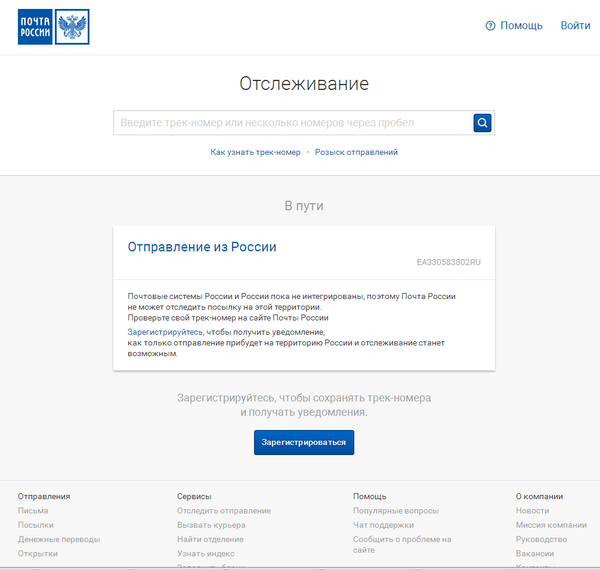Click footer heading О компании

coord(539,497)
